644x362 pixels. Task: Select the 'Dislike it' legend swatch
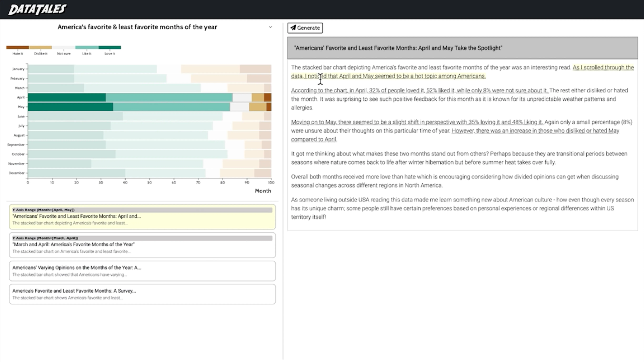[x=40, y=47]
